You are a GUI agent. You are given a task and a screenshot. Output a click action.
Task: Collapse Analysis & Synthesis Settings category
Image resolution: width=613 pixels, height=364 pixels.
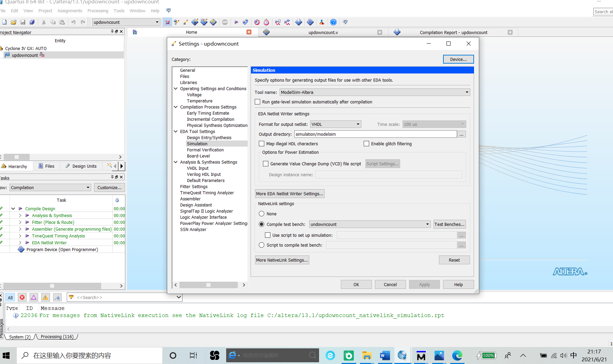pyautogui.click(x=176, y=162)
